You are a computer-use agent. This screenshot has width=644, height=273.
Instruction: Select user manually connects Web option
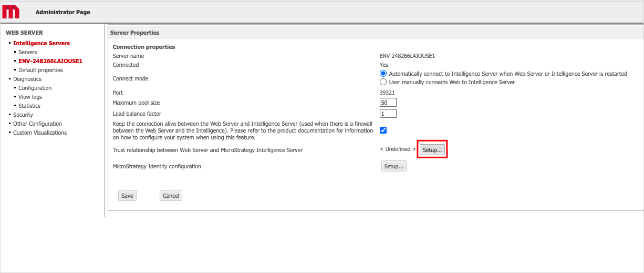(x=383, y=82)
